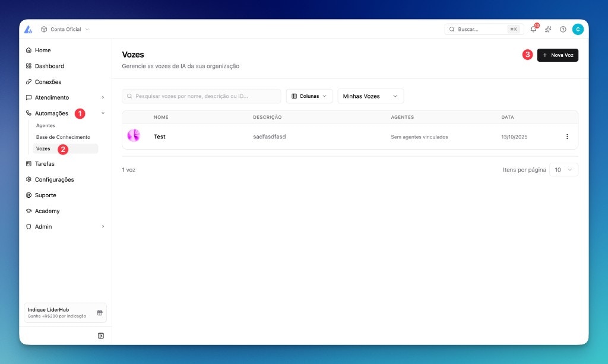Image resolution: width=608 pixels, height=364 pixels.
Task: Click the Buscar search field
Action: [480, 29]
